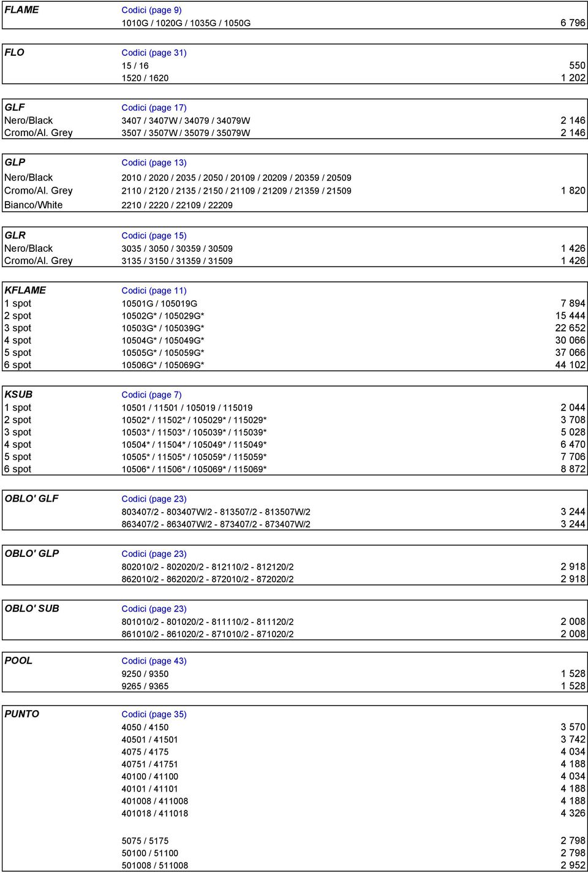Image resolution: width=588 pixels, height=873 pixels.
Task: Open the FLAME Codici (page 9) link
Action: tap(151, 10)
